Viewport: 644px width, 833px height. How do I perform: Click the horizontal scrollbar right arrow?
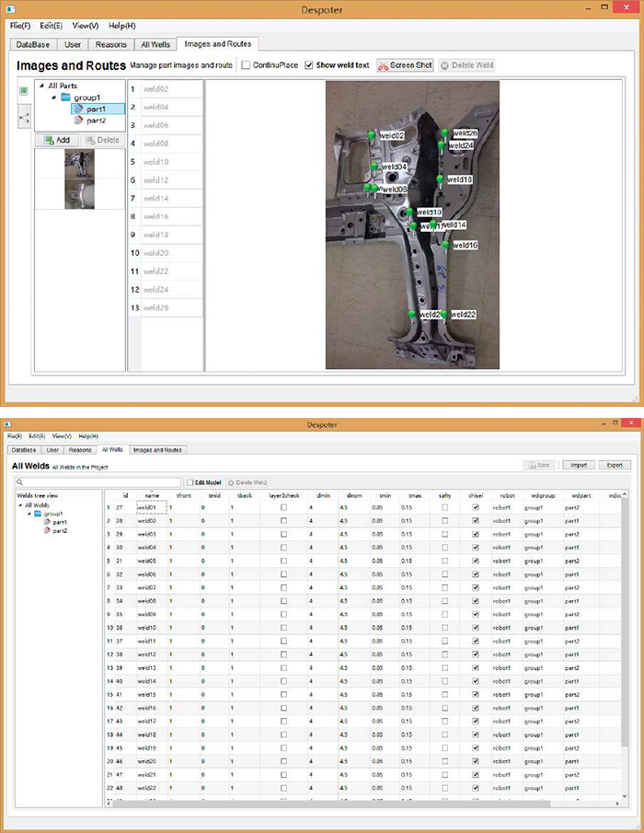(x=617, y=804)
